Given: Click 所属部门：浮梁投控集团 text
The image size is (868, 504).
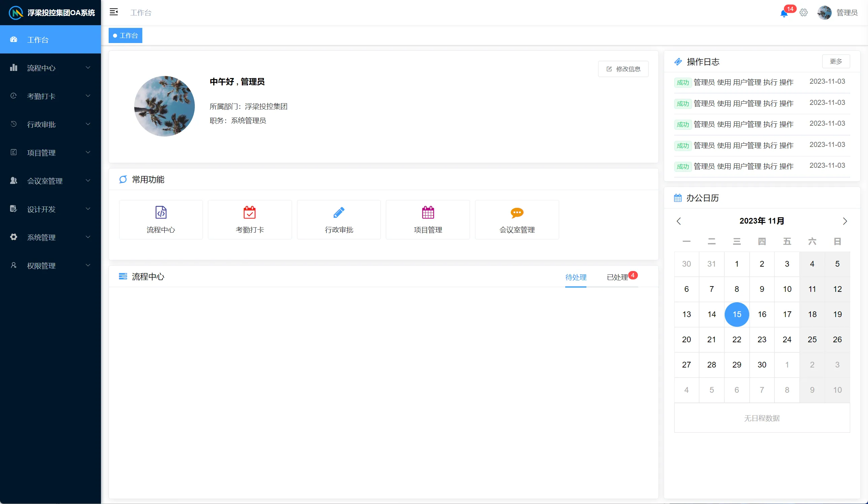Looking at the screenshot, I should click(x=248, y=106).
